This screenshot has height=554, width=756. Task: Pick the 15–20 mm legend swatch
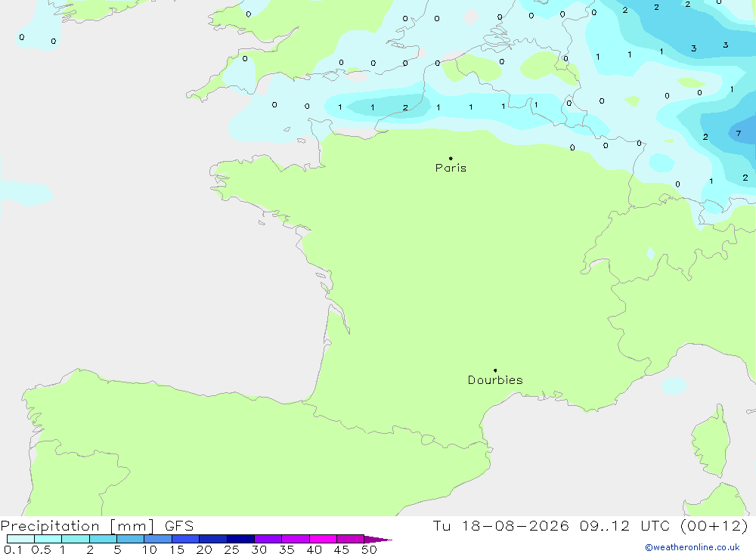(186, 539)
